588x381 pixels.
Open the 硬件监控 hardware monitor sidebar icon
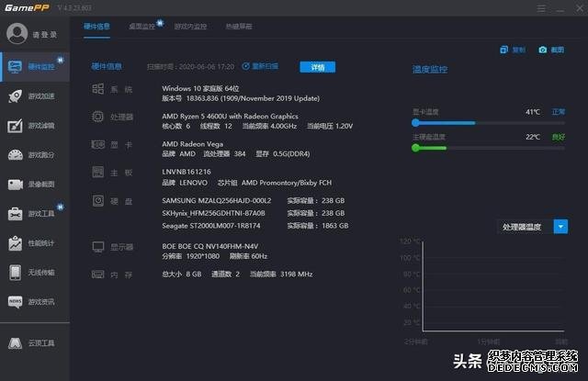[x=15, y=67]
